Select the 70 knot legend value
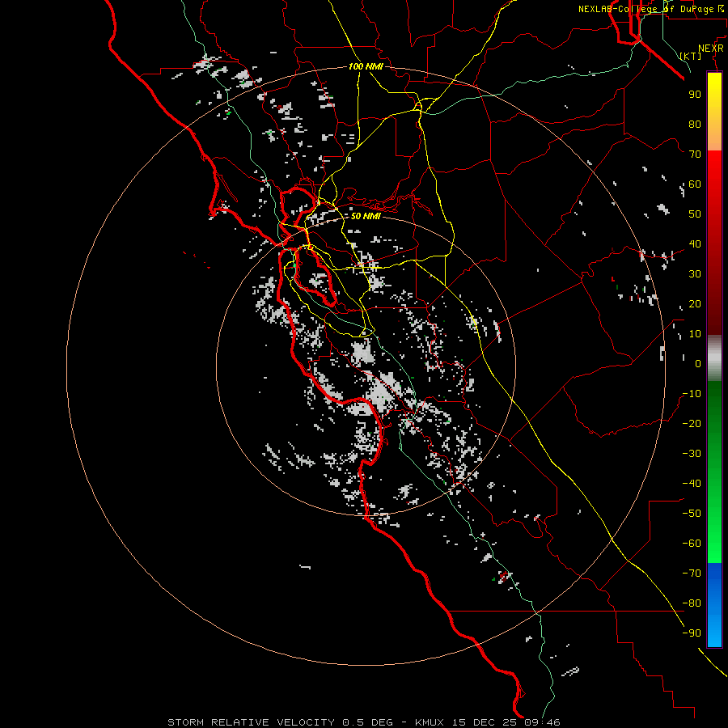728x728 pixels. 695,154
